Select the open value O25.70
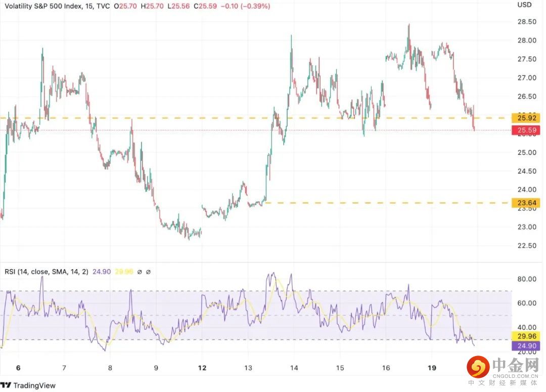 (125, 6)
